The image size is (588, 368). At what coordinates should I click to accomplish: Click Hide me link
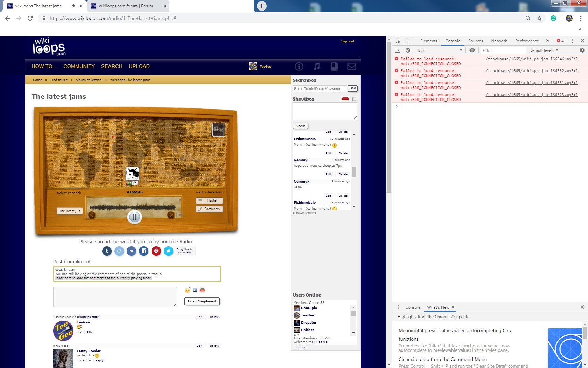tap(300, 347)
